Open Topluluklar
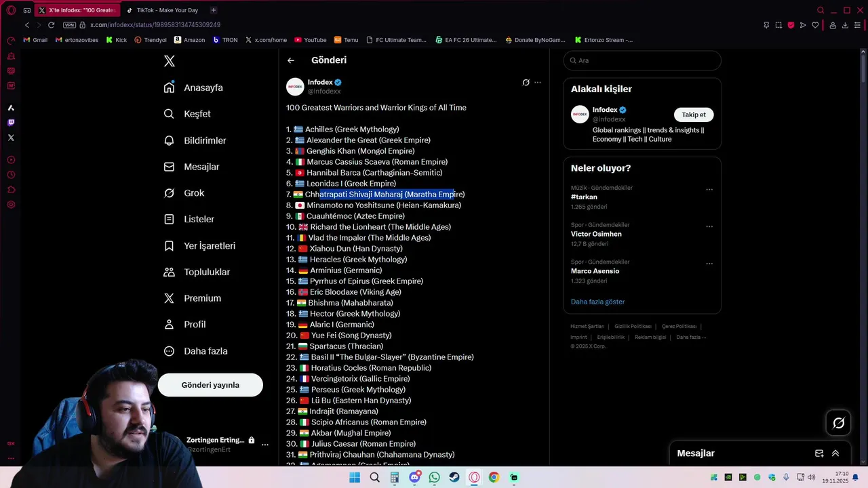Image resolution: width=868 pixels, height=488 pixels. [197, 272]
